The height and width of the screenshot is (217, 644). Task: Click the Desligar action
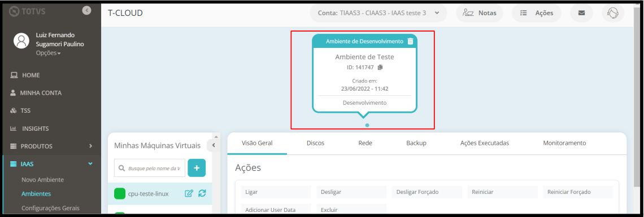click(x=351, y=192)
